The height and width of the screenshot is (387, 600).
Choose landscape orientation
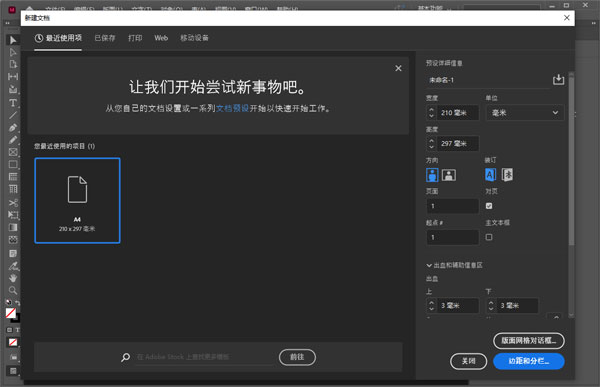click(x=449, y=175)
